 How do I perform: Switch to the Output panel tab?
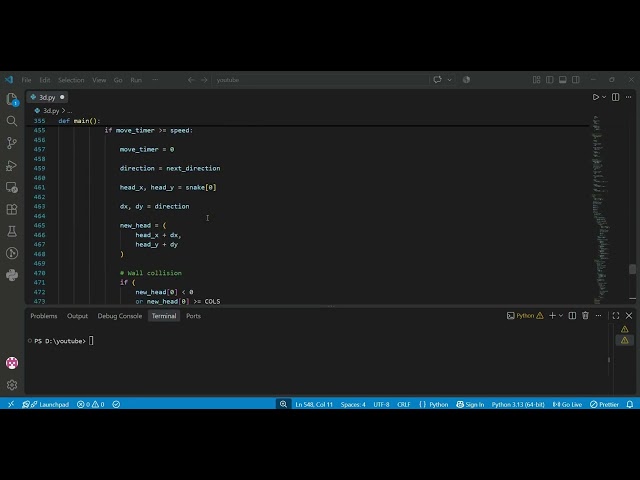click(77, 316)
